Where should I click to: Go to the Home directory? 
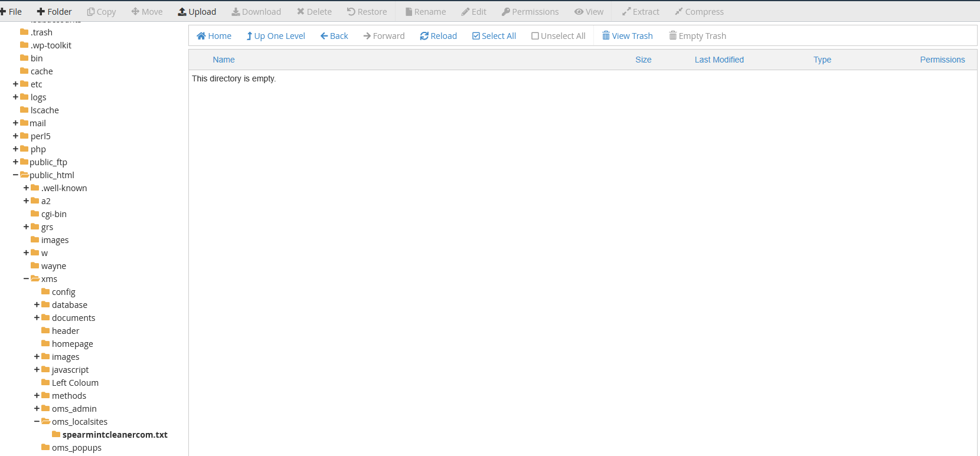[214, 36]
